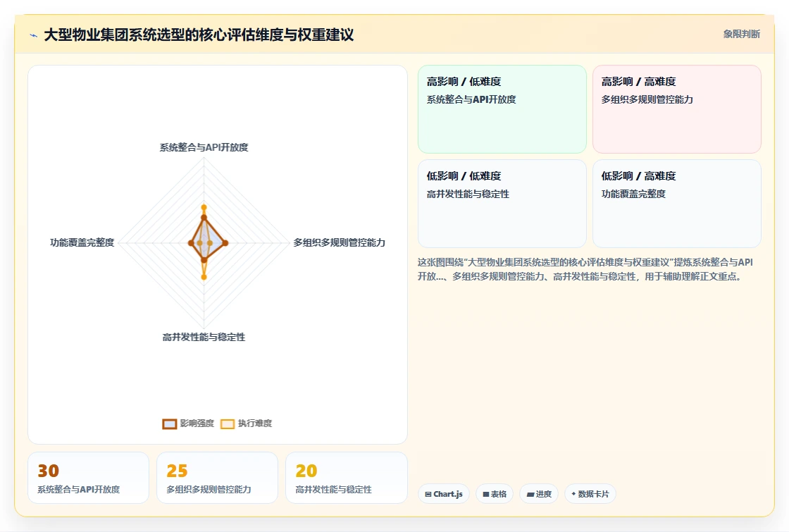
Task: Open the 低影响 / 低难度 quadrant card
Action: (x=502, y=204)
